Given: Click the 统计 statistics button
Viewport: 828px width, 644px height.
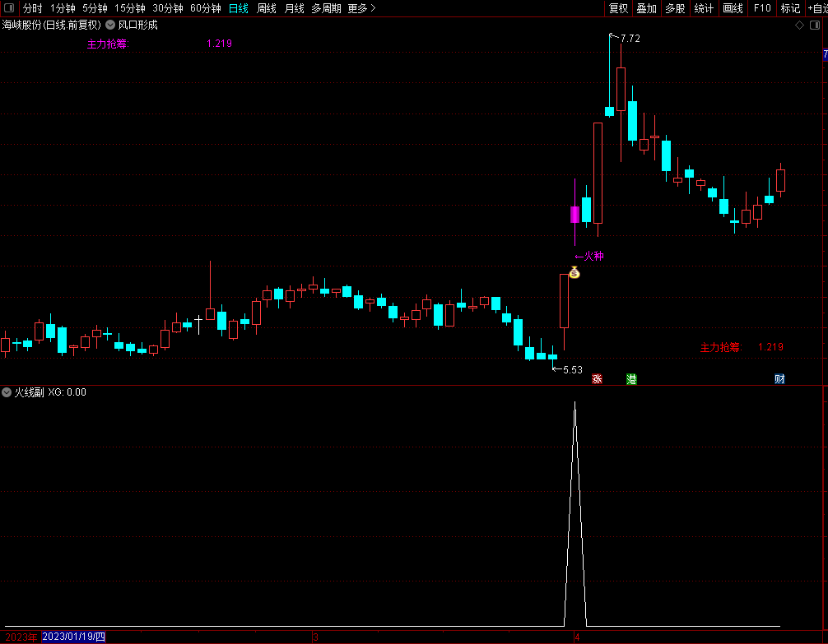Looking at the screenshot, I should 704,8.
